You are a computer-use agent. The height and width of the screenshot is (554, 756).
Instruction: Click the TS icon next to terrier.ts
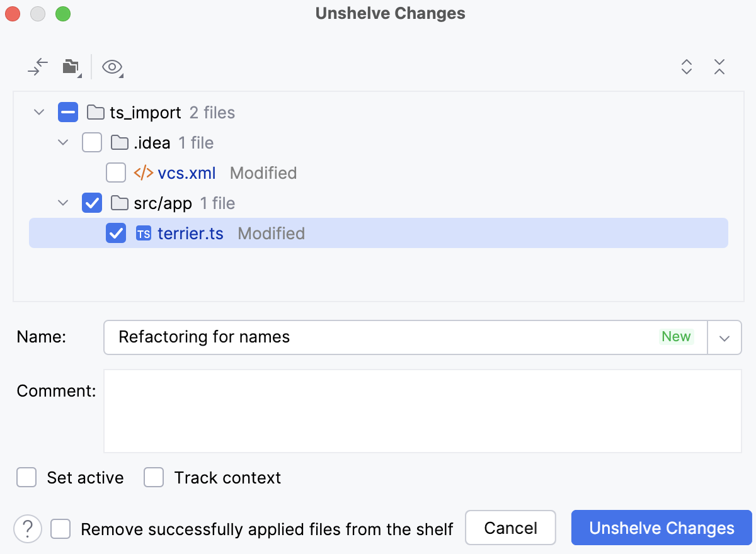pos(144,233)
